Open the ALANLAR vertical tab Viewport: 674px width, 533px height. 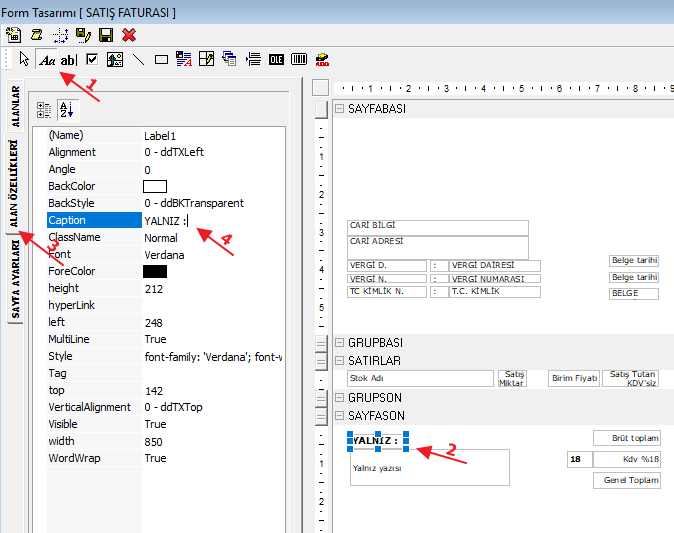coord(15,106)
